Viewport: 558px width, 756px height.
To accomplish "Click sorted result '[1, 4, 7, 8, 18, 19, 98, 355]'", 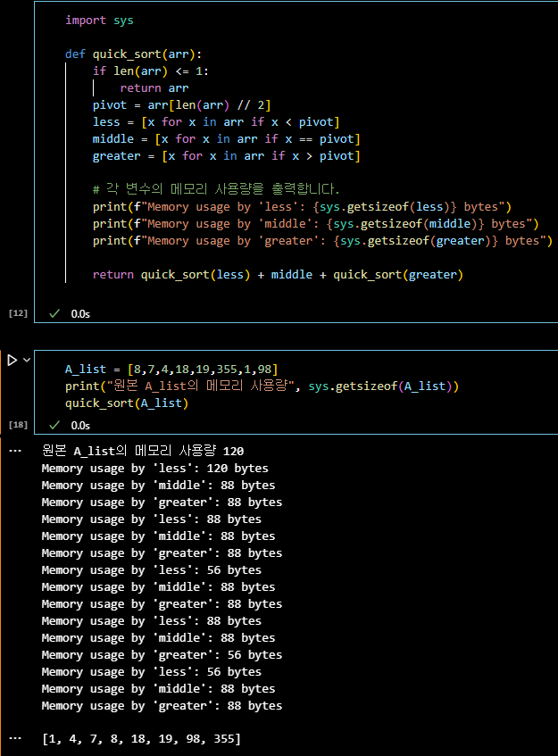I will (141, 739).
